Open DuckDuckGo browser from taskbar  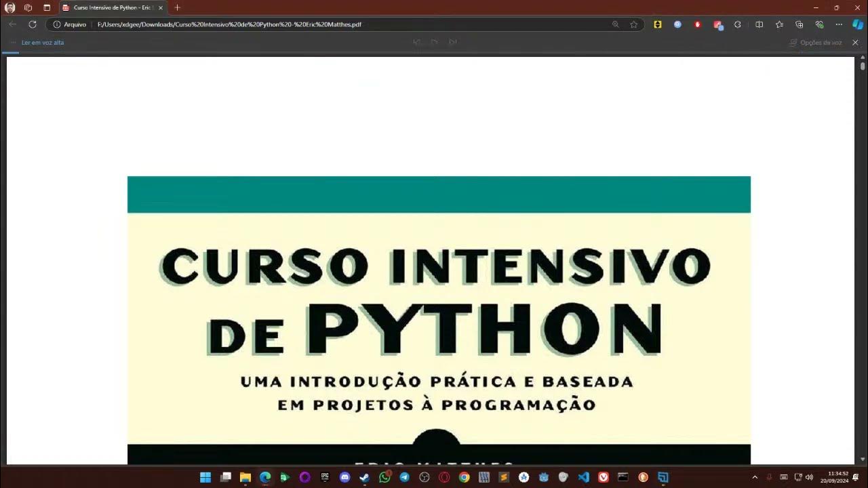[643, 477]
